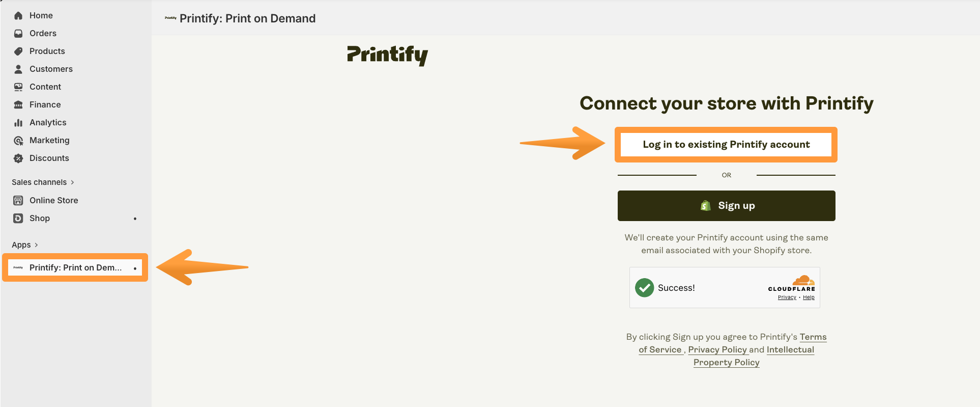Screen dimensions: 980x407
Task: Open Marketing via the megaphone icon
Action: [x=18, y=140]
